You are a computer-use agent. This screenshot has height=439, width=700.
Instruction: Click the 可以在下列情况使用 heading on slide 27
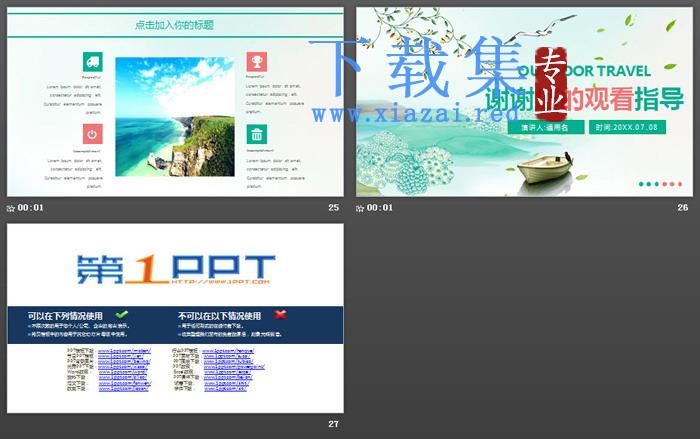tap(65, 316)
